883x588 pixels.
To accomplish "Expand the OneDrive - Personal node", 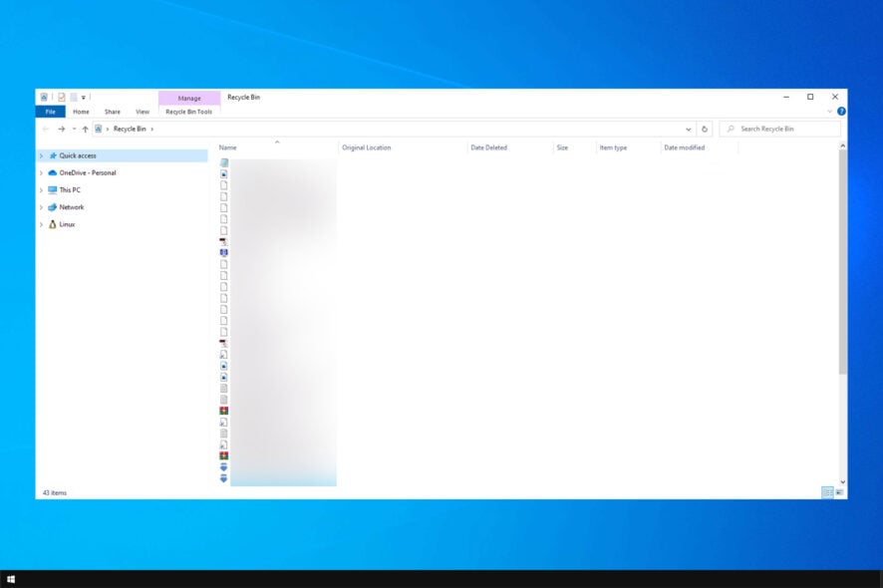I will 40,172.
